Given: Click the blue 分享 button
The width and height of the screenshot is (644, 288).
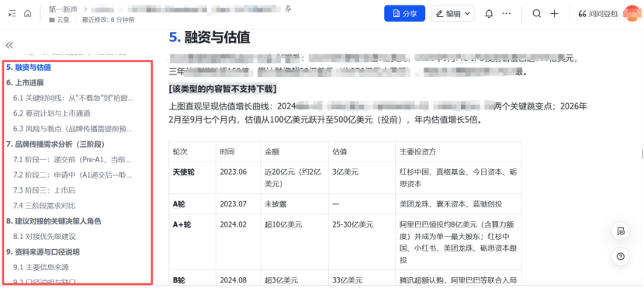Looking at the screenshot, I should (404, 13).
